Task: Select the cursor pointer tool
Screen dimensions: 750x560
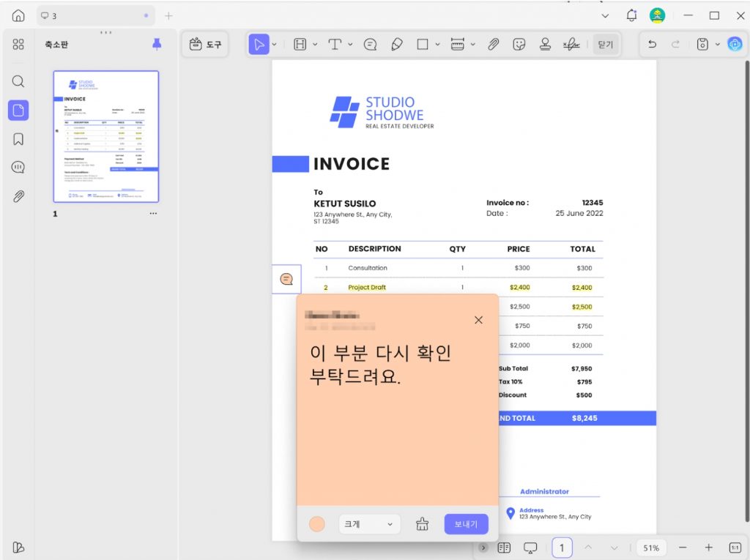Action: coord(259,45)
